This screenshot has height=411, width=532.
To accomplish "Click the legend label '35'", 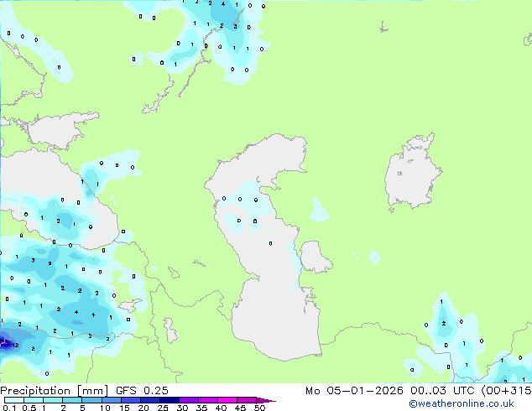I will point(201,408).
